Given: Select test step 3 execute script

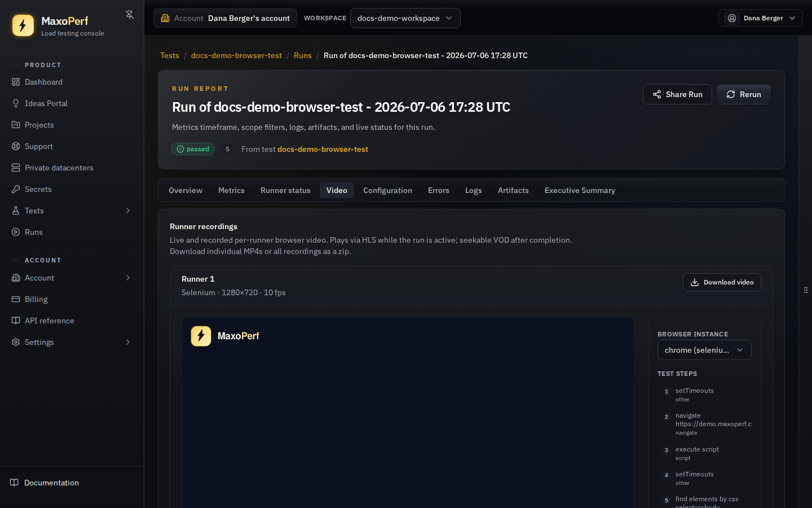Looking at the screenshot, I should click(704, 453).
